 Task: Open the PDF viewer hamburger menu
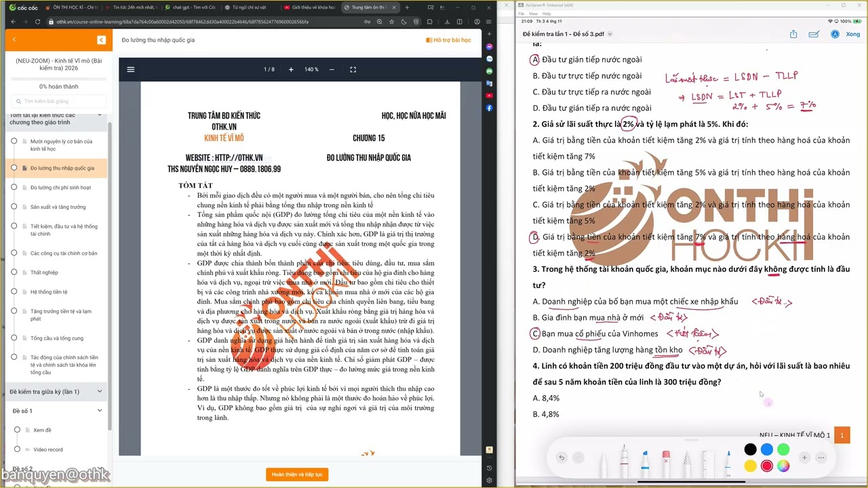coord(131,69)
